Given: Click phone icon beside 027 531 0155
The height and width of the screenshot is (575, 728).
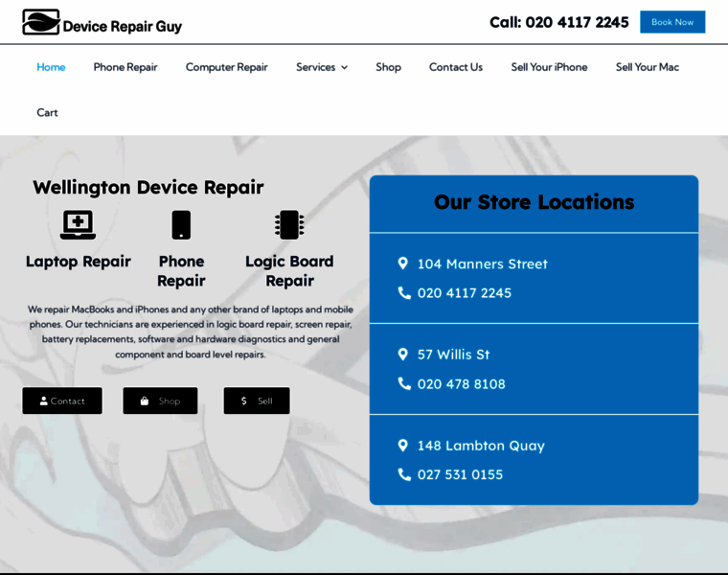Looking at the screenshot, I should (404, 474).
